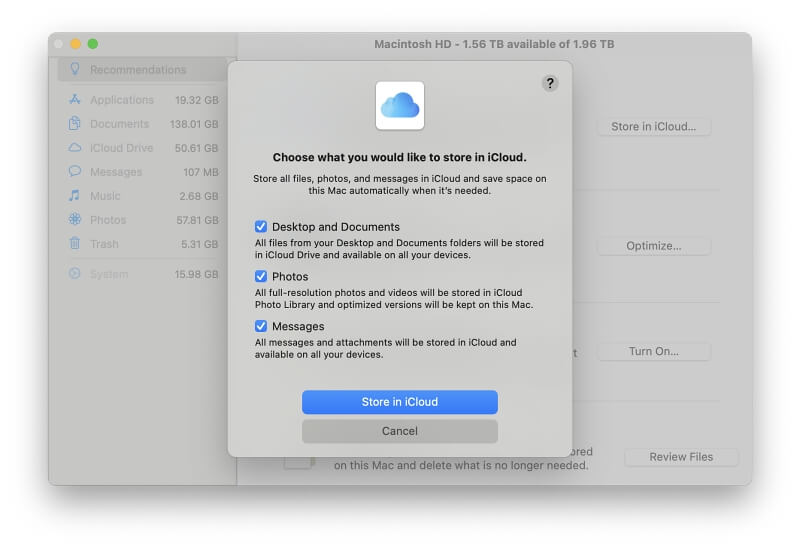Open Review Files button

[681, 457]
